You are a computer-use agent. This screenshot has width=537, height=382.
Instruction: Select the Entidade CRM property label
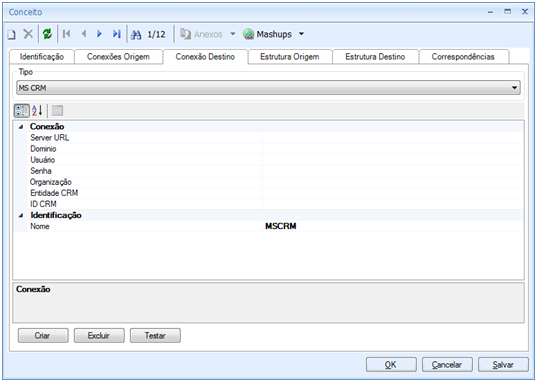tap(54, 193)
